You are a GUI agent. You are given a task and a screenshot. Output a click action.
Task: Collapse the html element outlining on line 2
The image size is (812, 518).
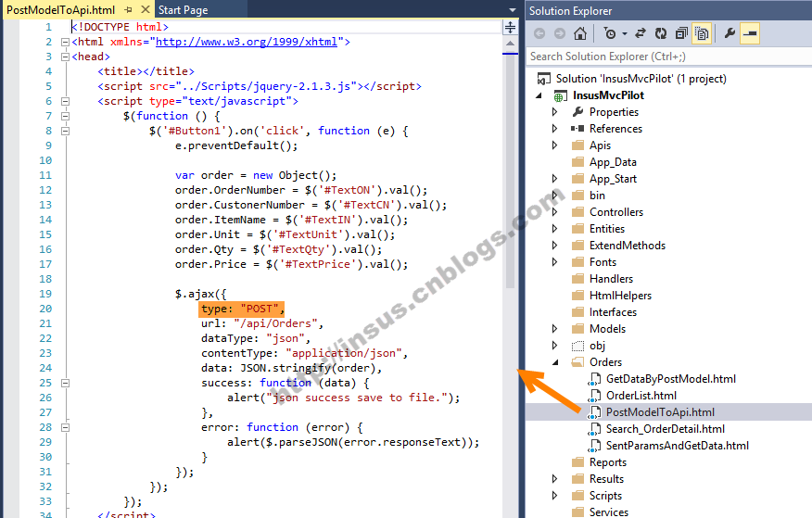pos(65,42)
